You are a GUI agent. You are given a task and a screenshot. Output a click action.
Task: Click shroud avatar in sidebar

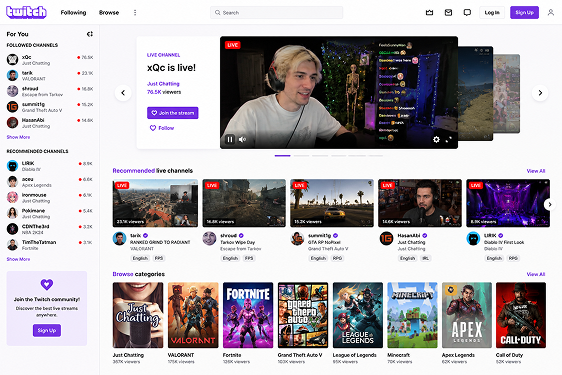click(13, 91)
